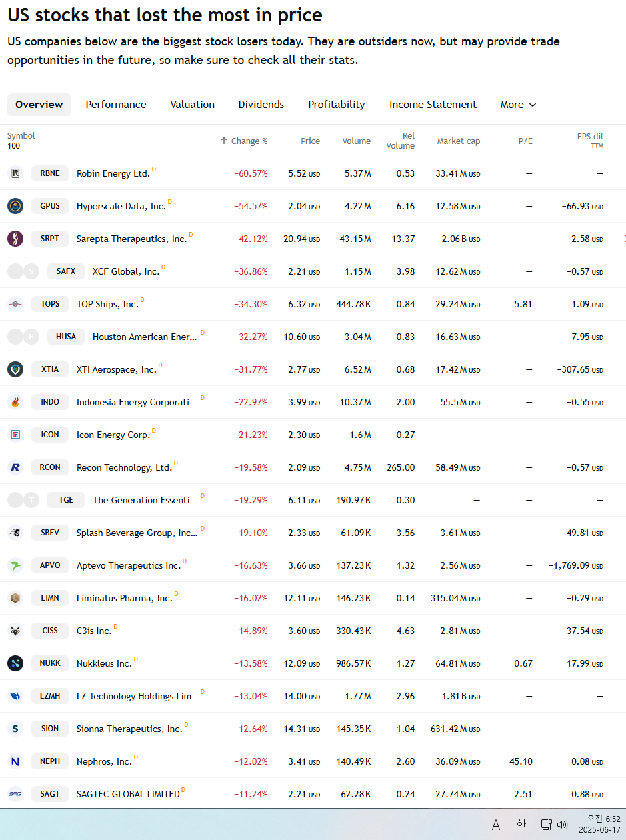Sort by the Price column header
Image resolution: width=626 pixels, height=840 pixels.
[310, 141]
